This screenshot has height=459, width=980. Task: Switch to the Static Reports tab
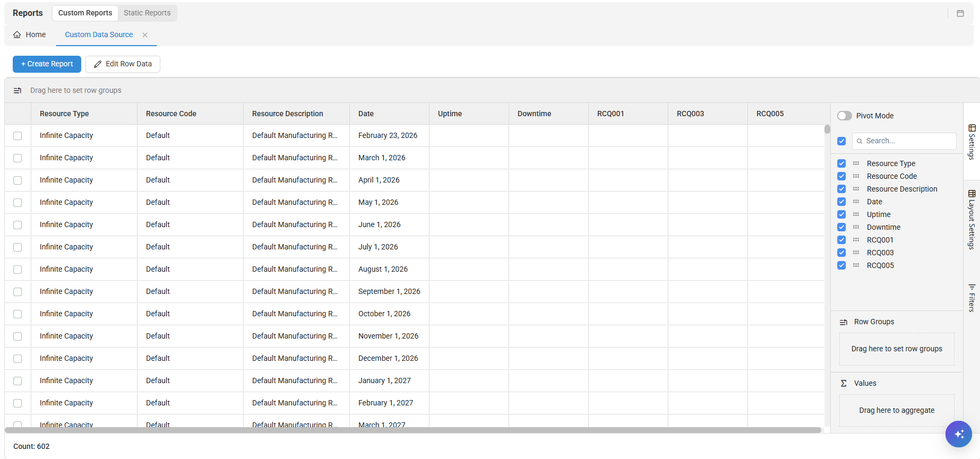tap(147, 13)
